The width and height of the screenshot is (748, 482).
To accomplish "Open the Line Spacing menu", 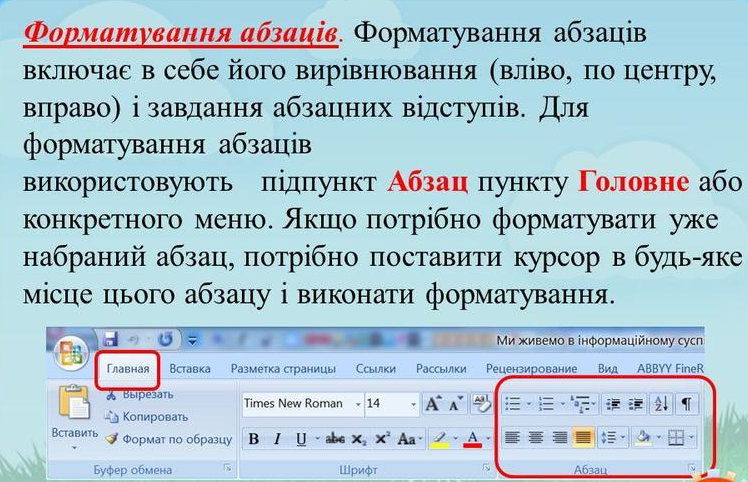I will pyautogui.click(x=612, y=437).
